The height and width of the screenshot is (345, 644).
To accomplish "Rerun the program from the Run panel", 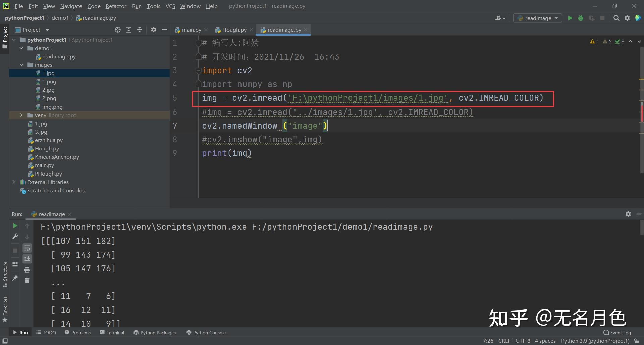I will (x=15, y=226).
